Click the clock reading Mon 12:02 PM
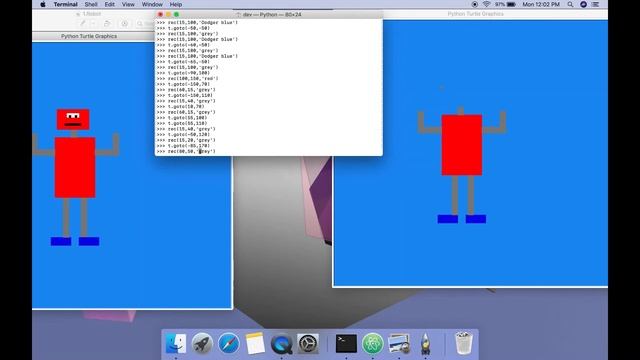640x360 pixels. tap(541, 4)
